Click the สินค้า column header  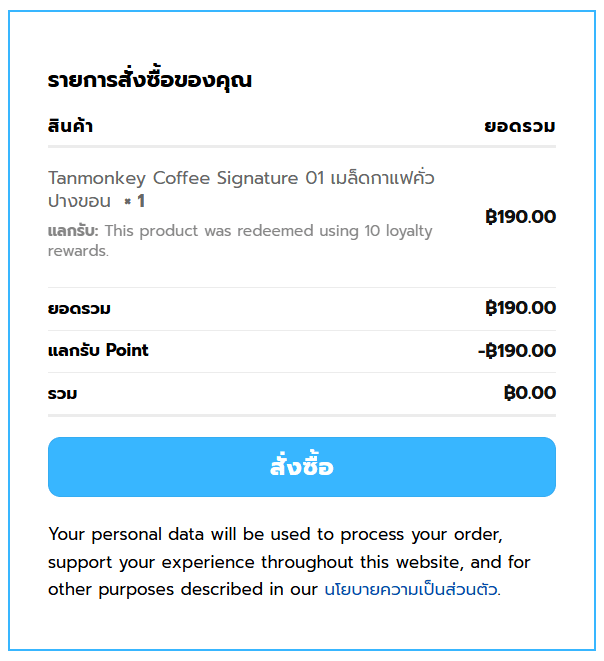70,127
